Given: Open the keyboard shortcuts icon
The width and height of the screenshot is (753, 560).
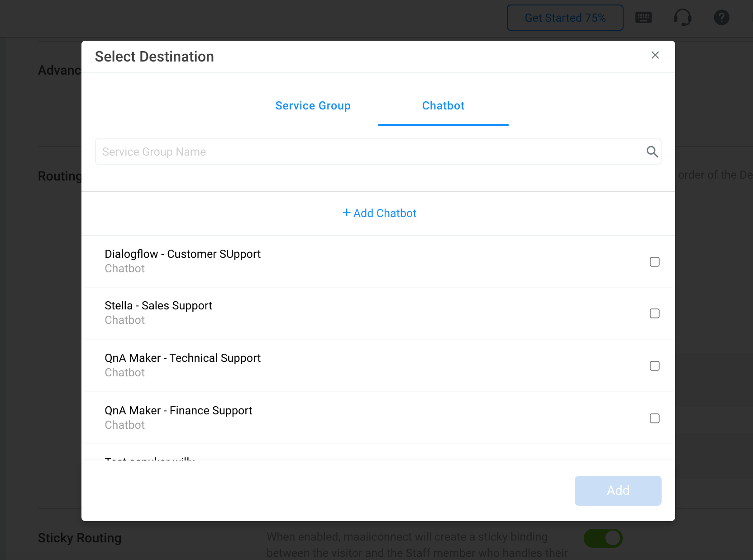Looking at the screenshot, I should point(643,18).
